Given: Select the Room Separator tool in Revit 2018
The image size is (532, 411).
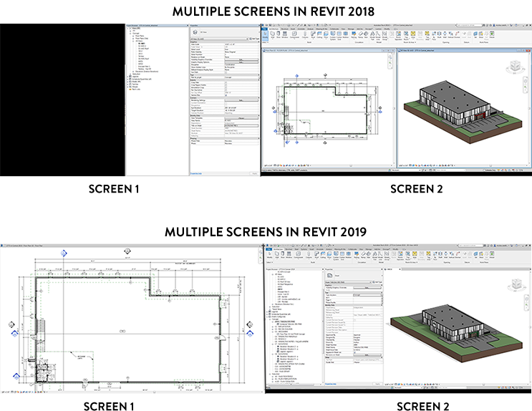Looking at the screenshot, I should tap(399, 36).
